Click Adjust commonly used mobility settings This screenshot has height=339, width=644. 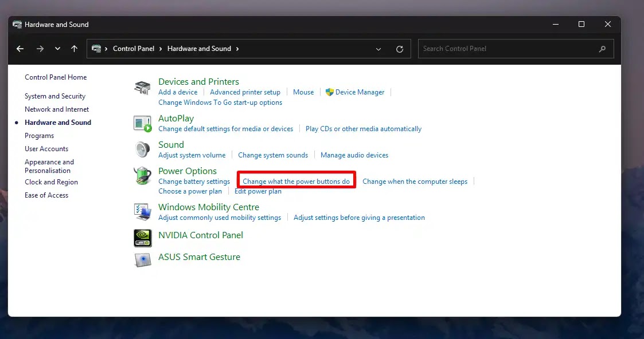click(220, 218)
